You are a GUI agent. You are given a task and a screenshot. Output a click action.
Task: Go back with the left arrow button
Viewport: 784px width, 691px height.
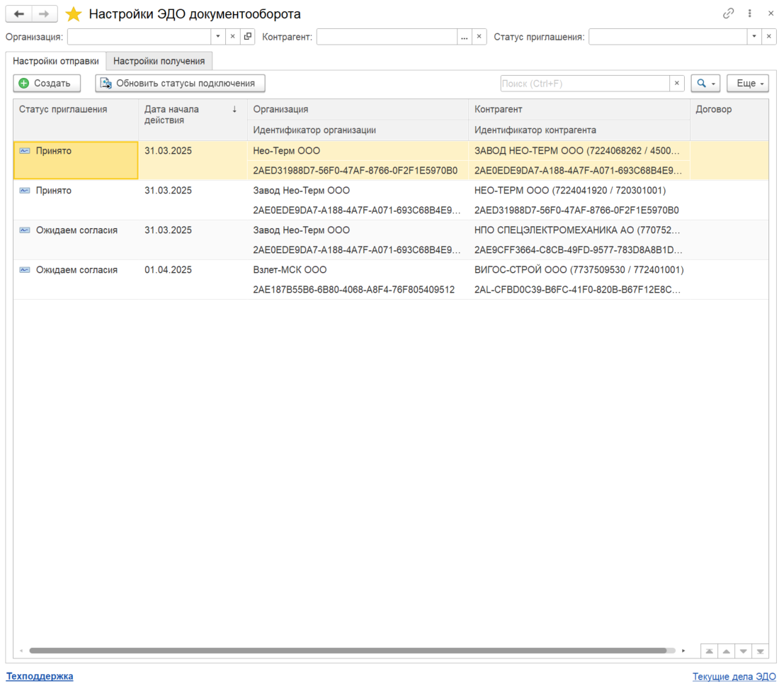(19, 14)
